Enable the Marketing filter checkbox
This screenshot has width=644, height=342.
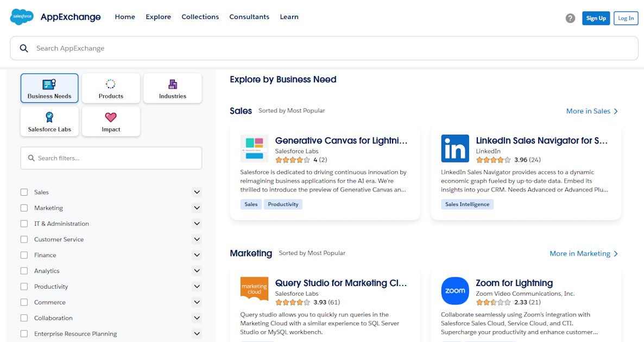point(24,208)
